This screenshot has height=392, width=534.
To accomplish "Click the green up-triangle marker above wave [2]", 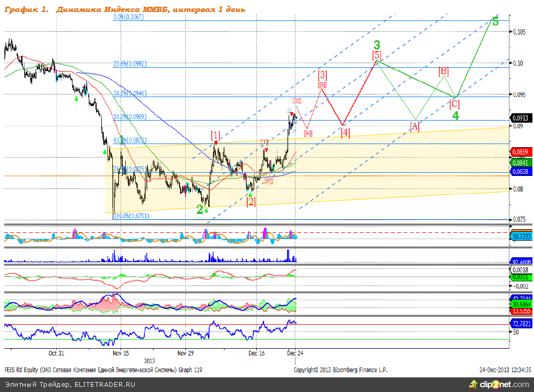I will [250, 194].
